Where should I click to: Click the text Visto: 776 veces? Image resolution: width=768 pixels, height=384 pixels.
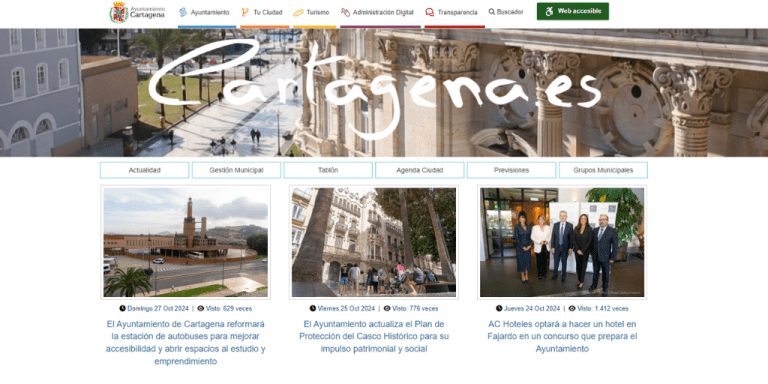pos(415,309)
